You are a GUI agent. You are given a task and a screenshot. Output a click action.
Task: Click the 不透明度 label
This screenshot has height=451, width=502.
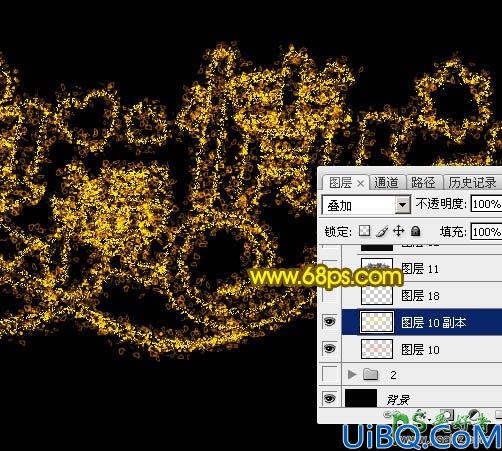click(441, 204)
